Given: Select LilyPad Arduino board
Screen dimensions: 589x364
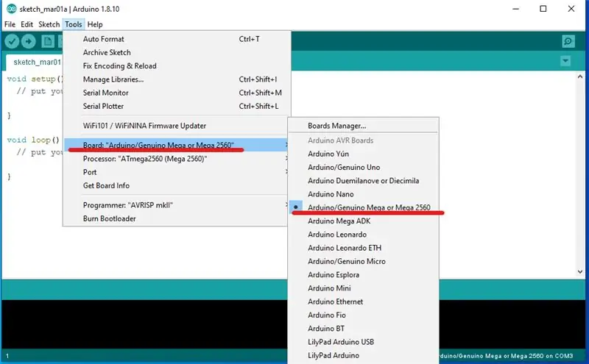Looking at the screenshot, I should pos(363,355).
